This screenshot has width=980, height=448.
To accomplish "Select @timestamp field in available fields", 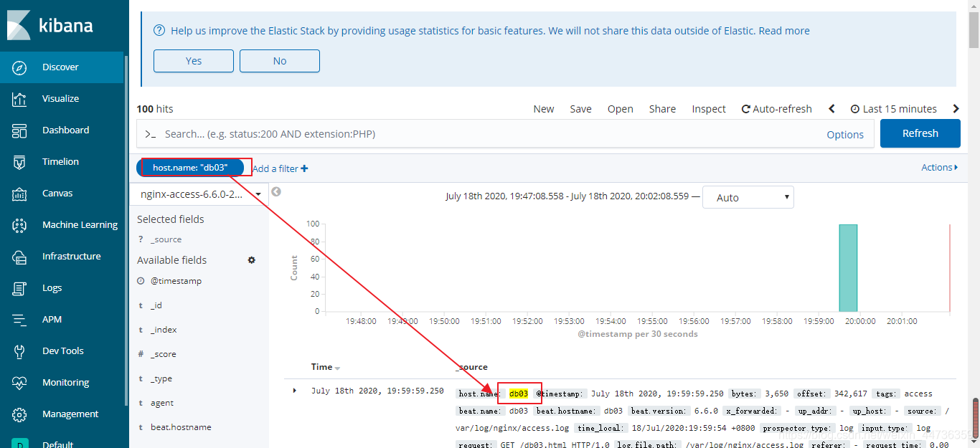I will coord(176,281).
